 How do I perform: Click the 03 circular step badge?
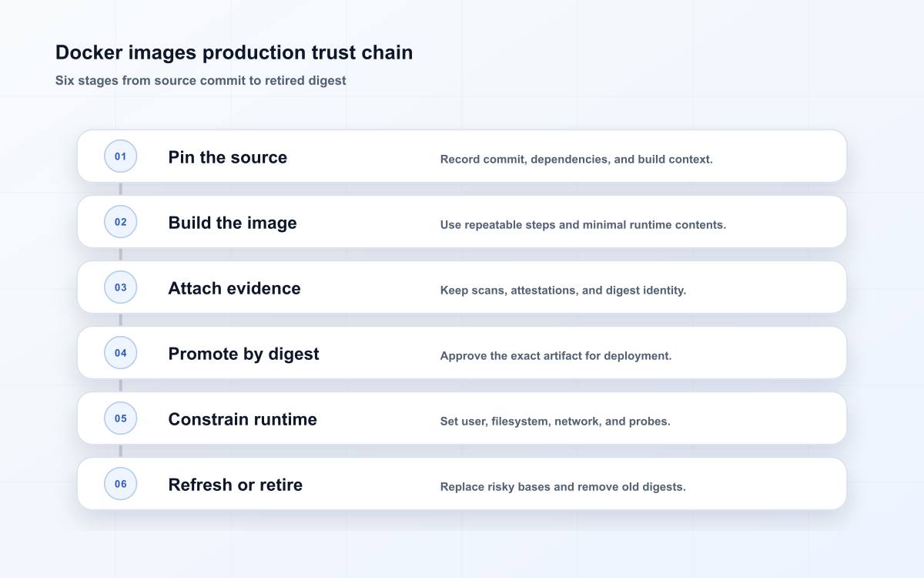120,287
